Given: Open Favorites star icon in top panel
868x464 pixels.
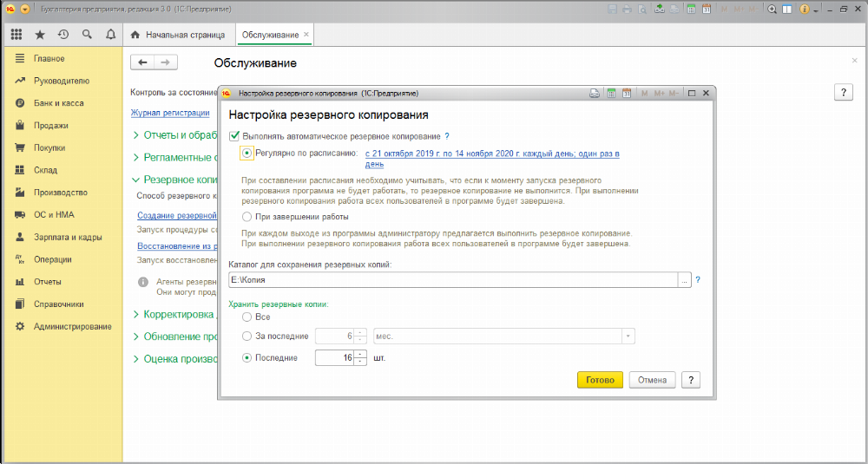Looking at the screenshot, I should [x=40, y=35].
